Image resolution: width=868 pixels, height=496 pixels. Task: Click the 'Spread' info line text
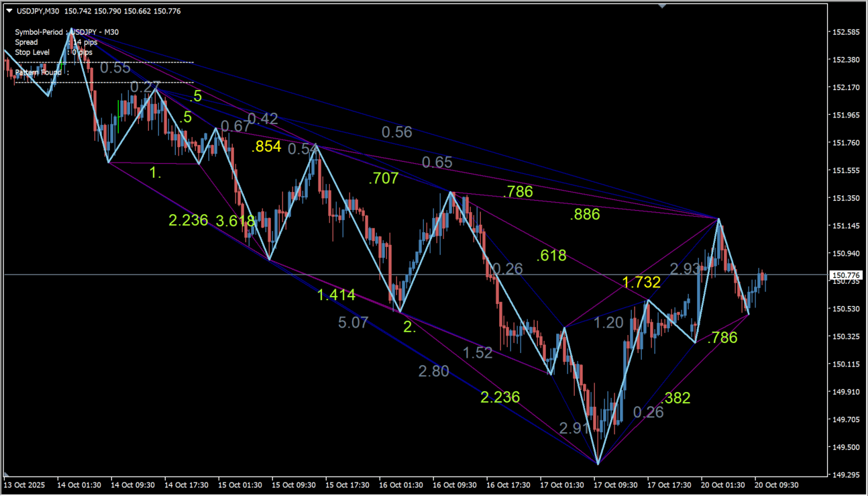tap(27, 42)
